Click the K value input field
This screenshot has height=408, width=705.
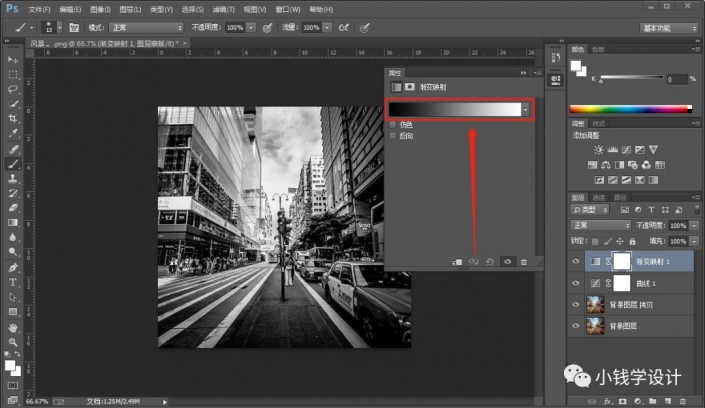click(676, 79)
